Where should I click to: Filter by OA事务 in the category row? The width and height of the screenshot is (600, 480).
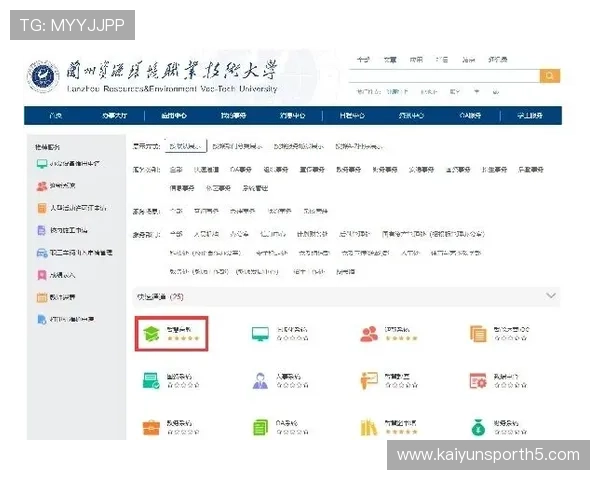pyautogui.click(x=241, y=170)
